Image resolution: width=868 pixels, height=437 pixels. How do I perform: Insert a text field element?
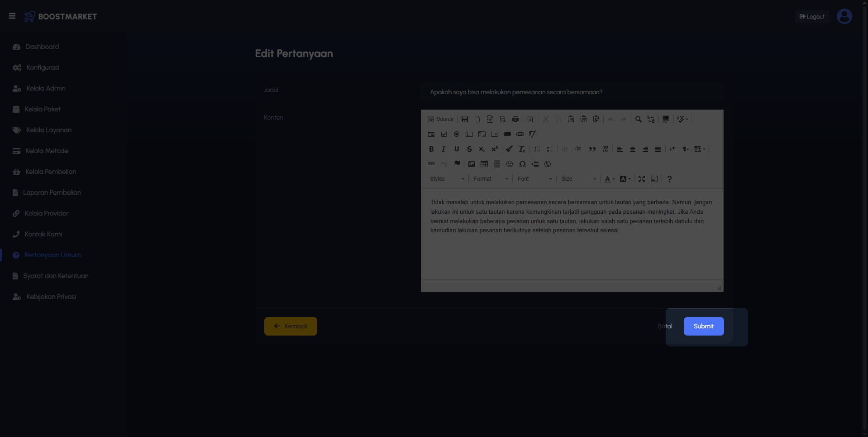(469, 134)
